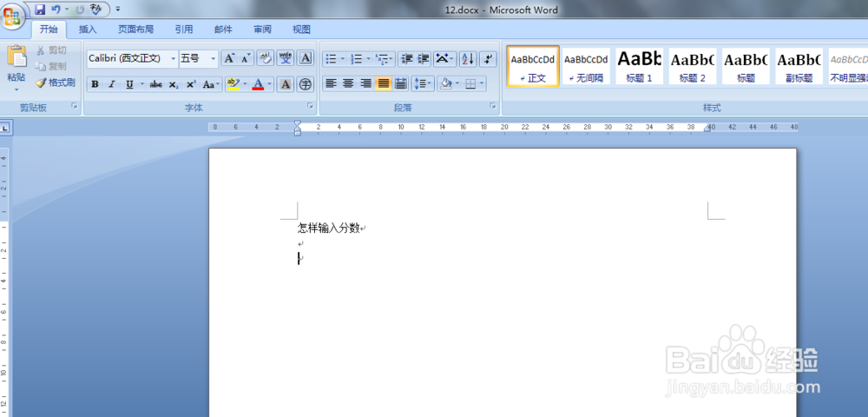Show or hide paragraph marks
868x417 pixels.
point(488,58)
